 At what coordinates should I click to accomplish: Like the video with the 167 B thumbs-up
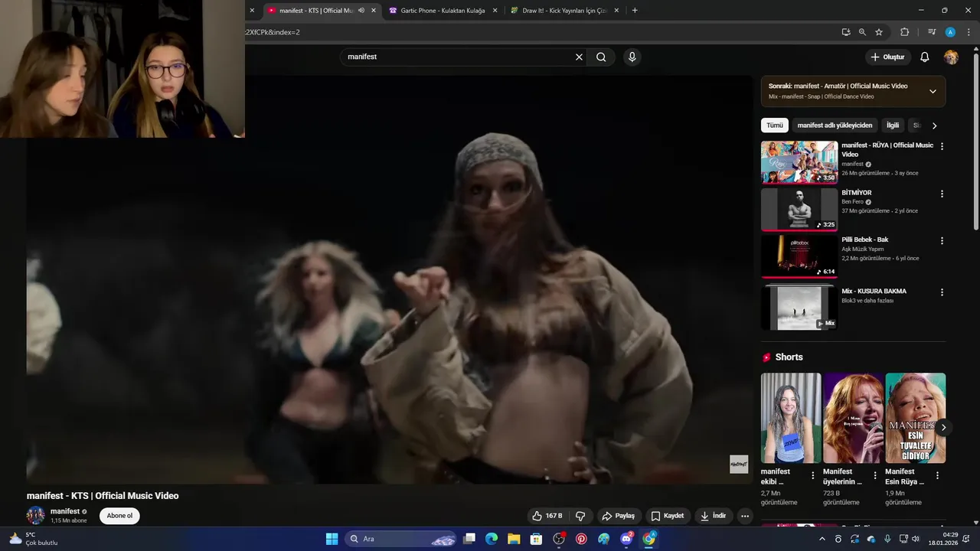(547, 516)
